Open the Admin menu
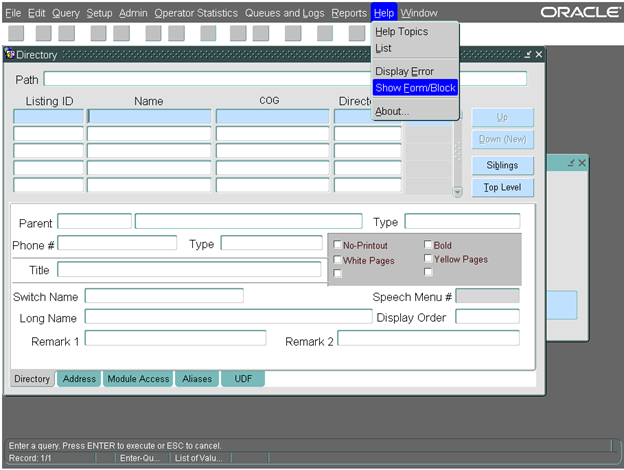Screen dimensions: 624x470 click(133, 13)
